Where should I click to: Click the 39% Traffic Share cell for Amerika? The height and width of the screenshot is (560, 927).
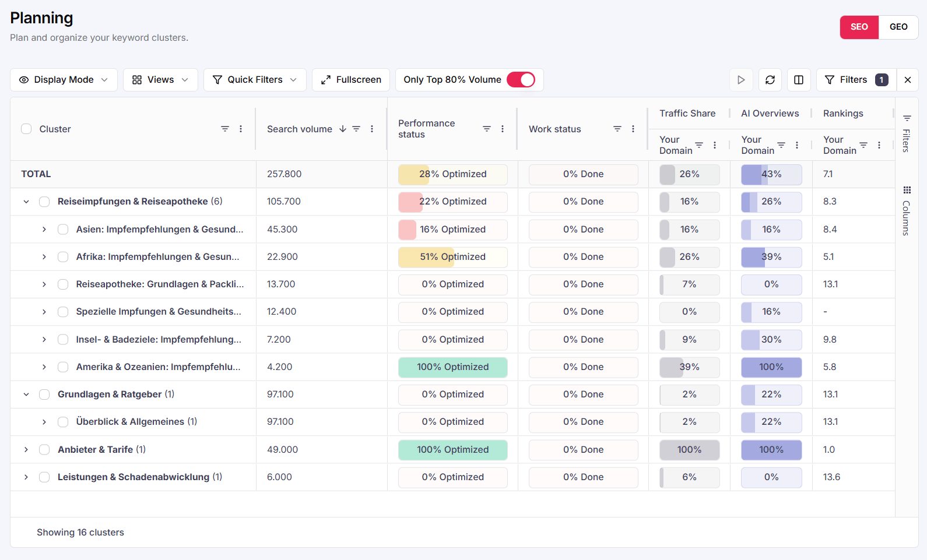tap(690, 367)
